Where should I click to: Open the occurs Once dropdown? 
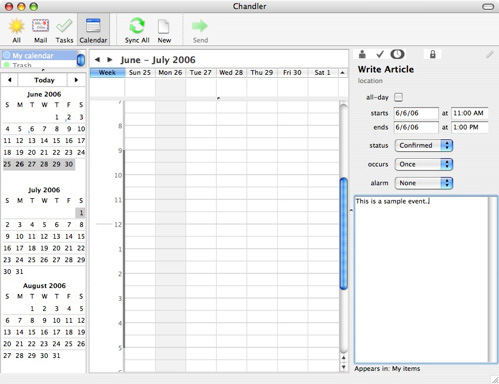tap(424, 164)
